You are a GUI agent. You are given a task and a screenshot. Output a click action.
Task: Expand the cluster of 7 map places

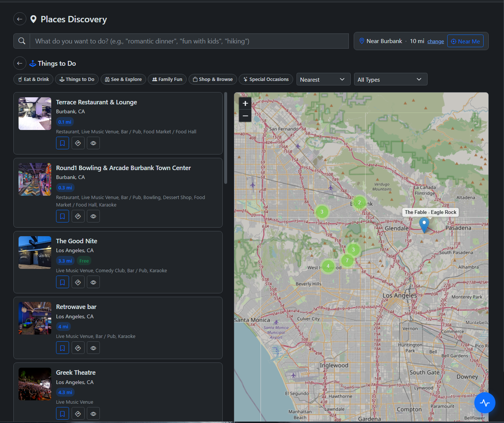coord(347,260)
